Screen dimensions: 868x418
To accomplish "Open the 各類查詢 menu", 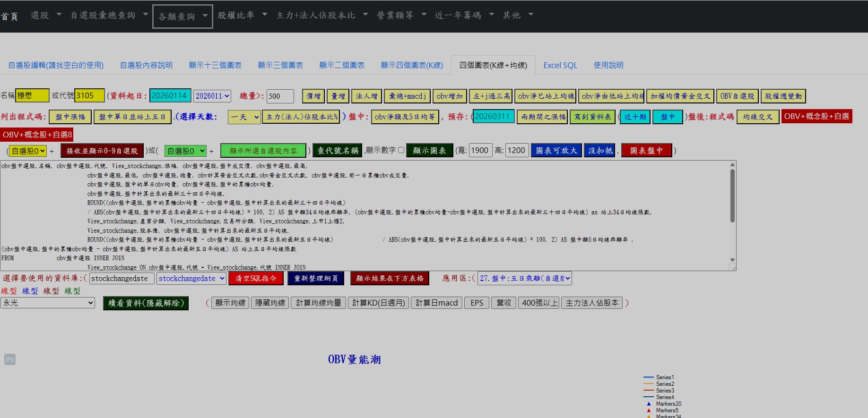I will tap(182, 17).
